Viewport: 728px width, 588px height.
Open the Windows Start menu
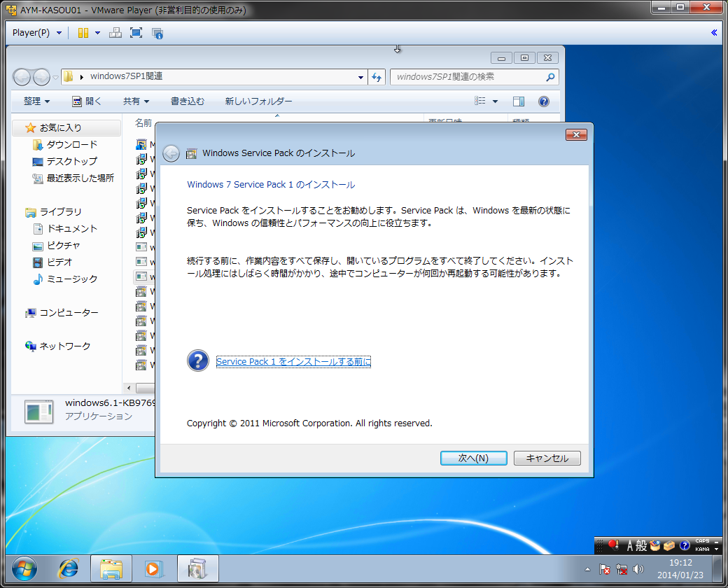click(x=24, y=568)
